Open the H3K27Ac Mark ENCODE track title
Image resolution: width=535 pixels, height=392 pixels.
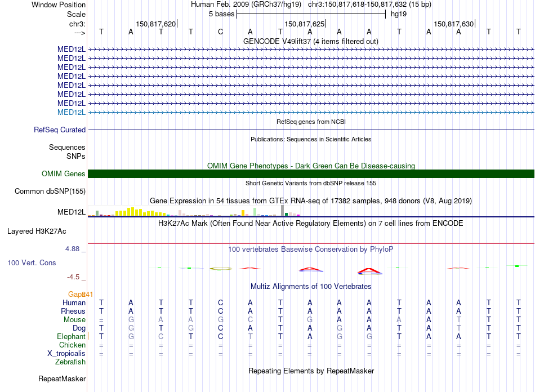click(311, 223)
